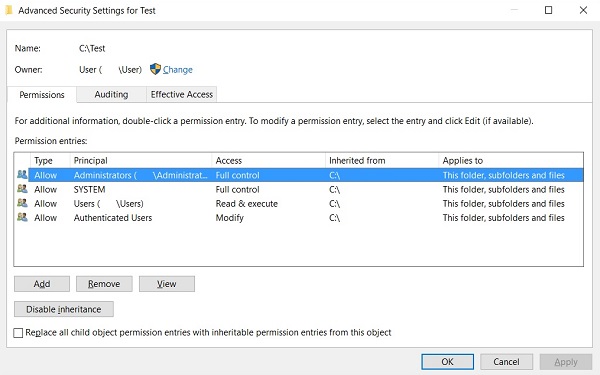The width and height of the screenshot is (600, 375).
Task: Click Disable inheritance
Action: pyautogui.click(x=64, y=309)
